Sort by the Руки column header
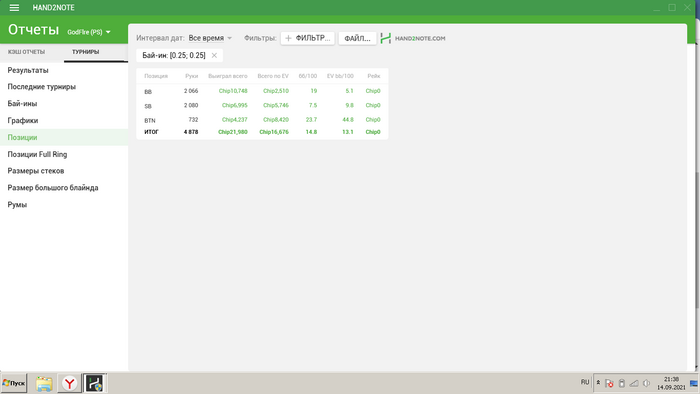The height and width of the screenshot is (394, 700). pos(192,76)
